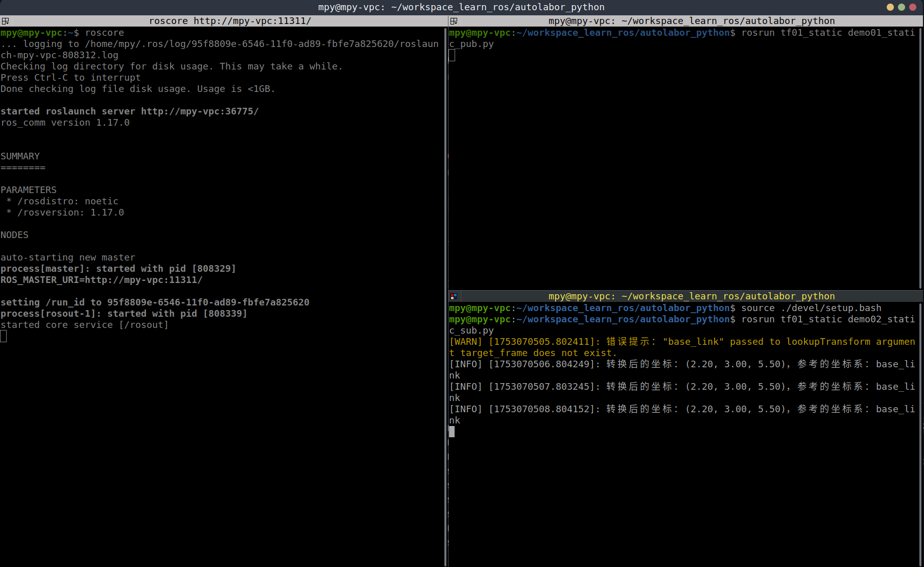The height and width of the screenshot is (567, 924).
Task: Minimize the window with the yellow button
Action: tap(890, 7)
